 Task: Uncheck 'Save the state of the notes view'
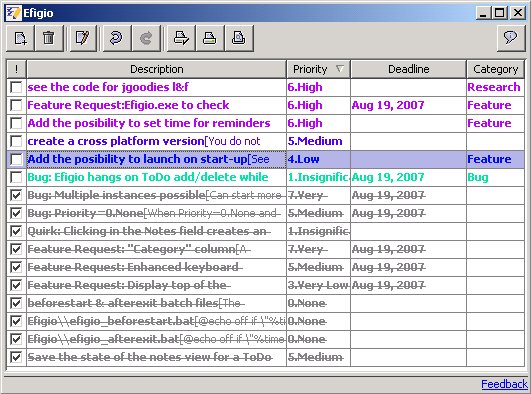tap(16, 357)
